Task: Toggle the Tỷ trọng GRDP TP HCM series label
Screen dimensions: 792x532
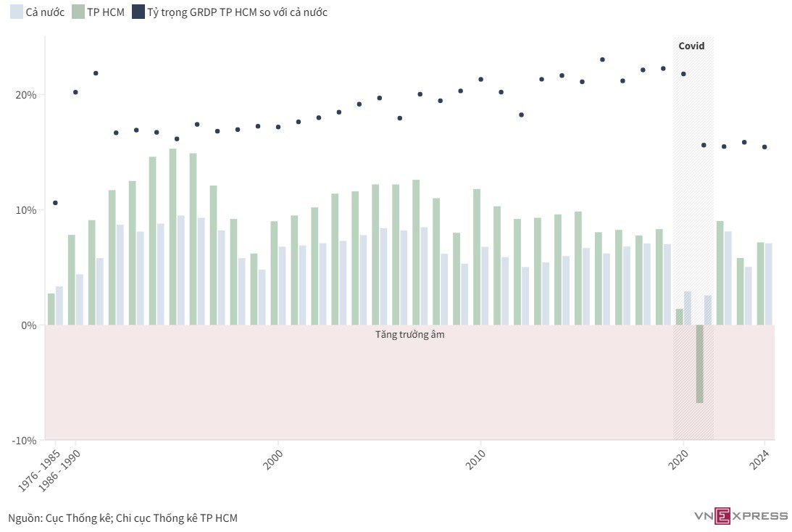Action: click(238, 12)
